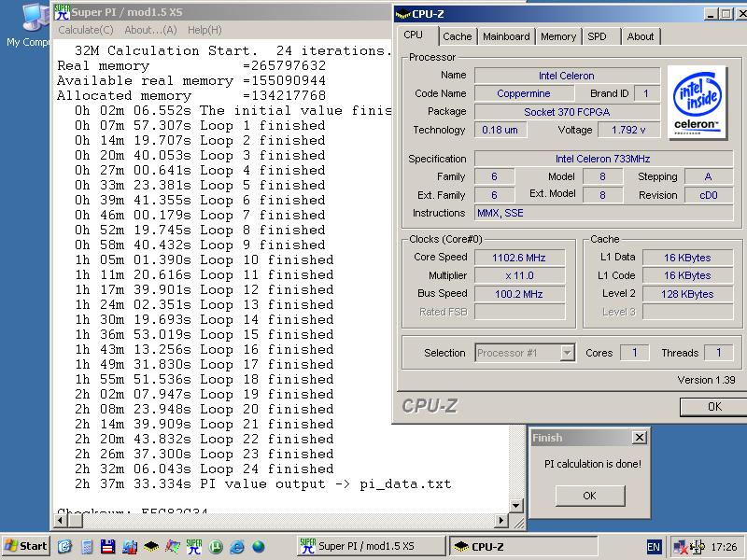The image size is (747, 560).
Task: Switch to the Cache tab
Action: (457, 36)
